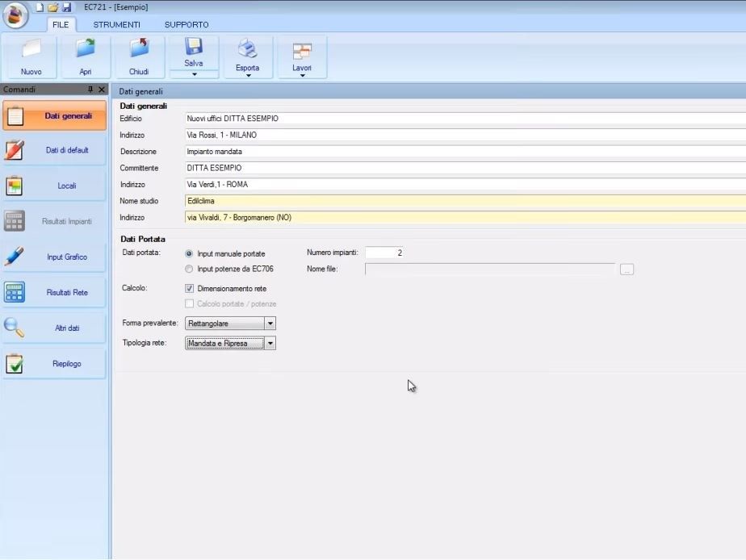746x560 pixels.
Task: Switch to the STRUMENTI ribbon tab
Action: [116, 25]
